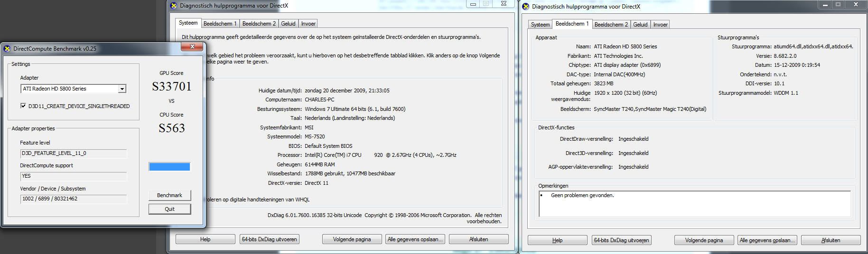The image size is (868, 254).
Task: Click 64-bits DxDiag uitvoeren in middle window
Action: click(269, 239)
